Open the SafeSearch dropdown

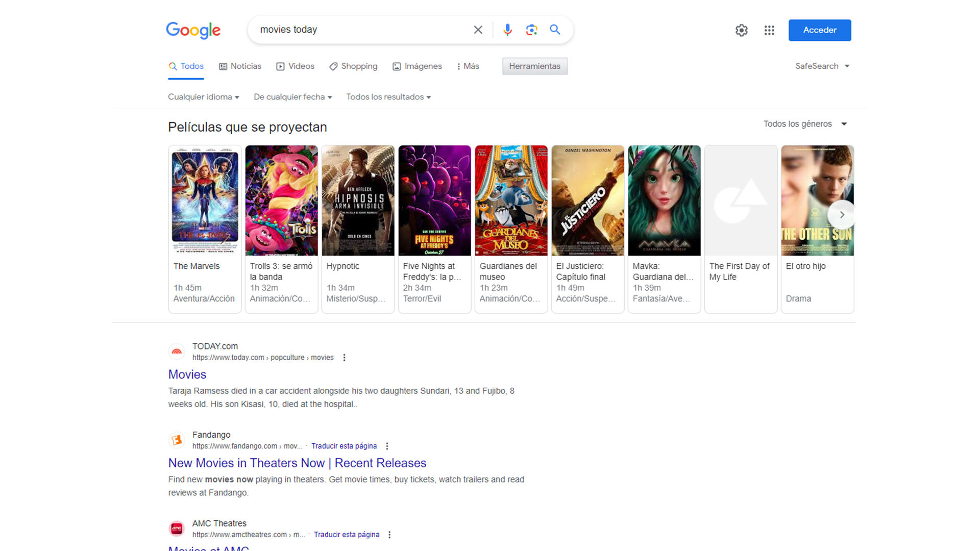[x=822, y=66]
